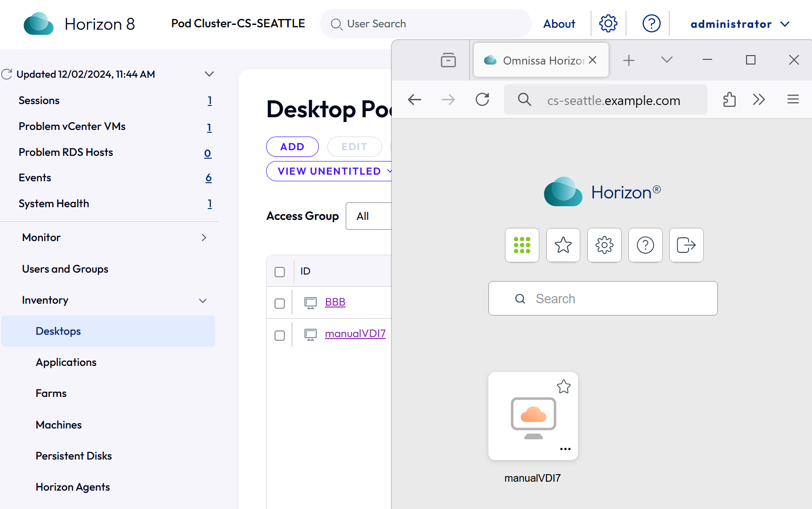
Task: Click the magnifier icon in User Search
Action: (336, 24)
